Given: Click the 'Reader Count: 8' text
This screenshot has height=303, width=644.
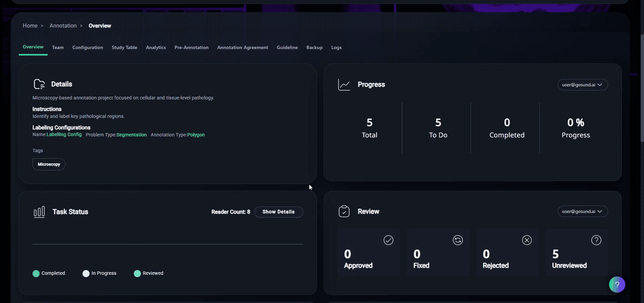Looking at the screenshot, I should point(231,212).
